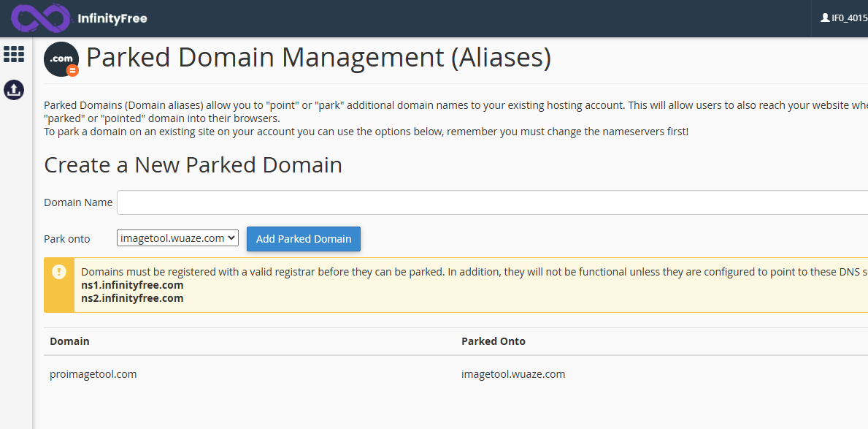Click the Domain column header

coord(69,341)
